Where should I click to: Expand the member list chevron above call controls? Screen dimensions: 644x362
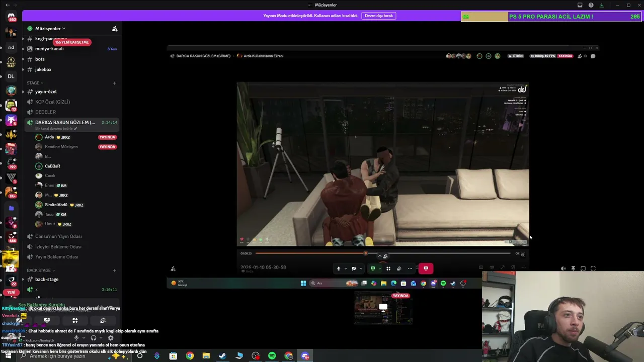point(380,256)
